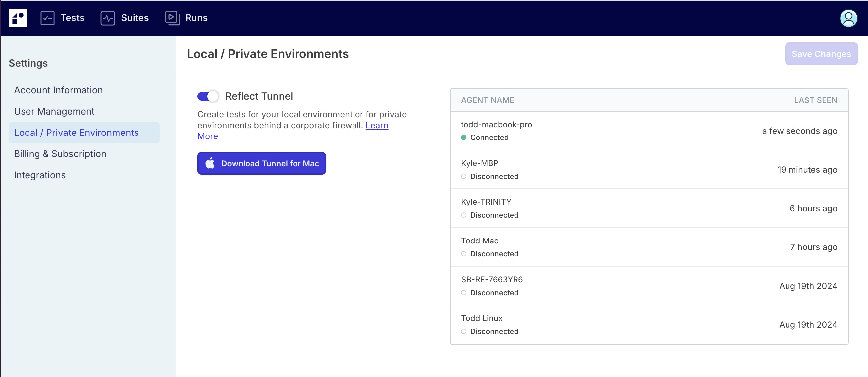This screenshot has width=868, height=377.
Task: Go to Suites in top navigation
Action: point(135,18)
